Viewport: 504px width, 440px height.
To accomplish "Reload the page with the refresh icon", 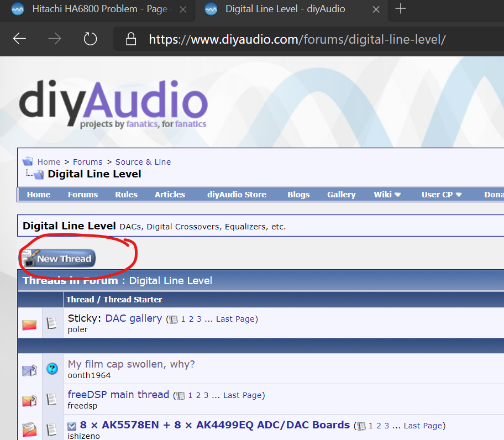I will (90, 39).
